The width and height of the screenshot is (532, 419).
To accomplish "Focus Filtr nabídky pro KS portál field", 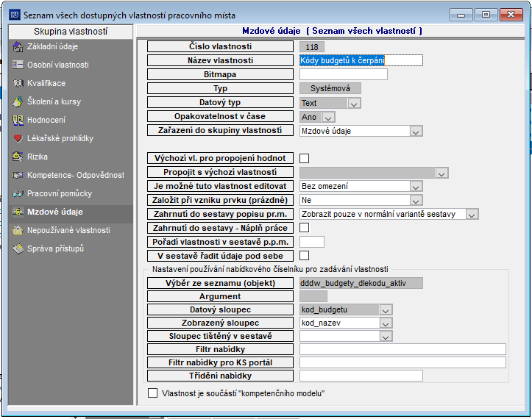I will (402, 362).
